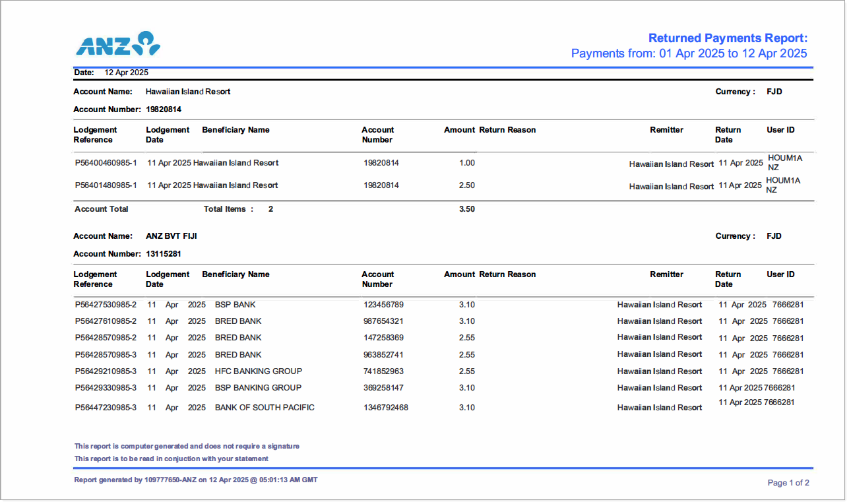Click the Returned Payments Report title

coord(728,38)
